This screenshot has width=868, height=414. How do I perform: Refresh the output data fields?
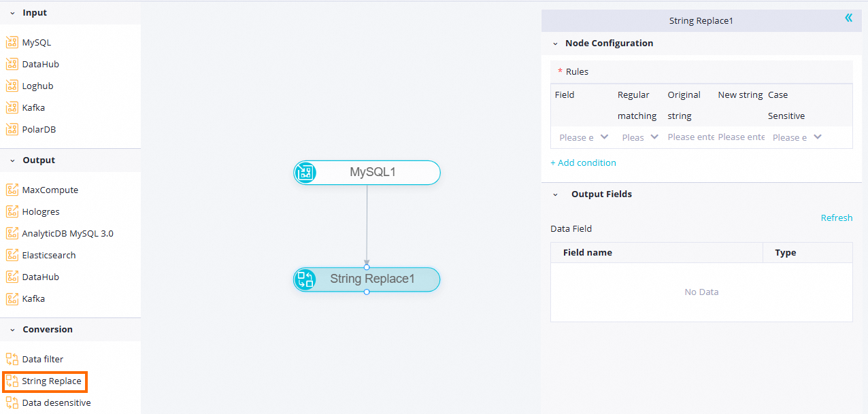point(836,218)
